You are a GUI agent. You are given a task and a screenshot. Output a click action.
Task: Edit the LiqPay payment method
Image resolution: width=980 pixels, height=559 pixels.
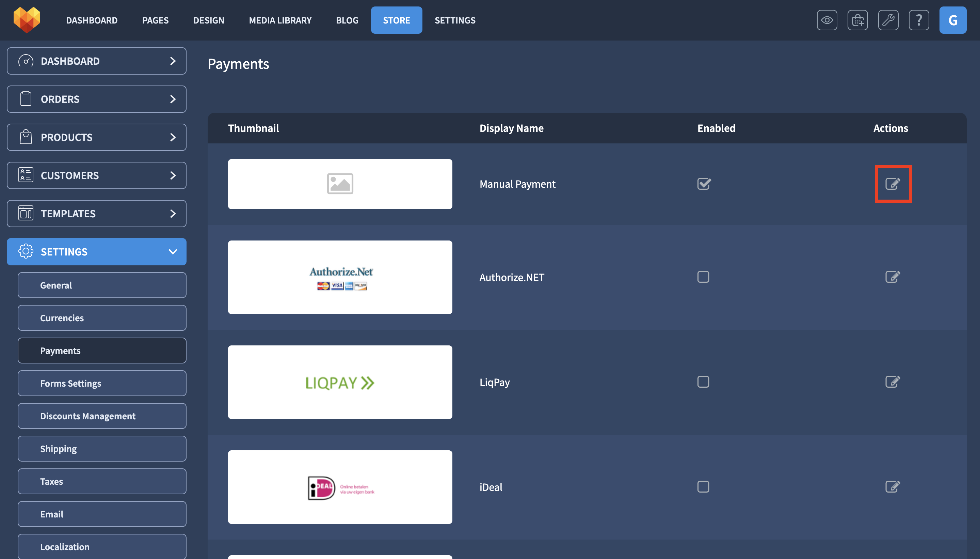tap(893, 382)
